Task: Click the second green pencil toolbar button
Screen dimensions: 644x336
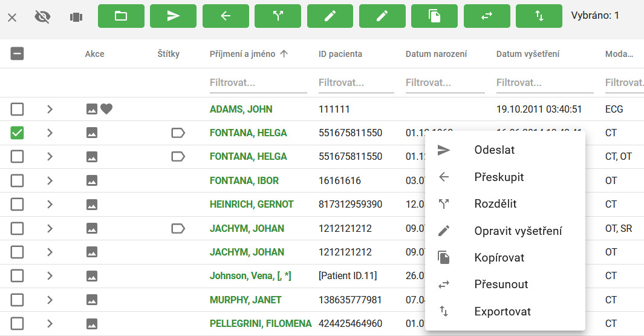Action: pos(382,16)
